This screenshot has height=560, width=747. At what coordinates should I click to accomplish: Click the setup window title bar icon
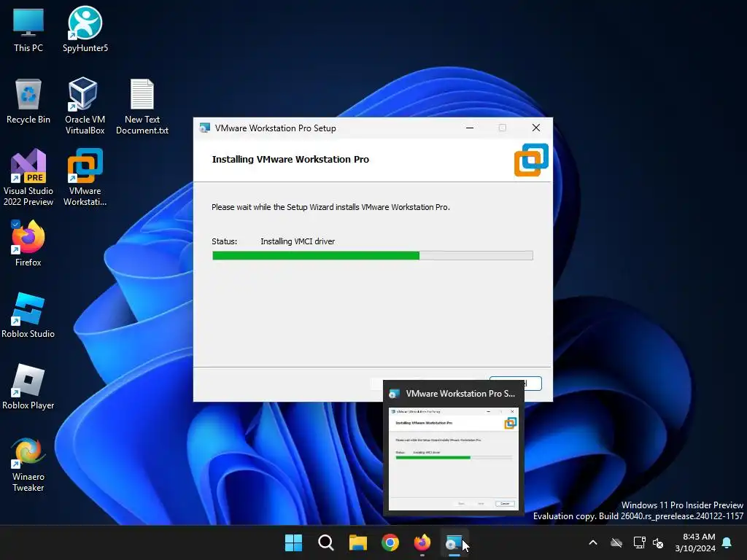coord(205,128)
